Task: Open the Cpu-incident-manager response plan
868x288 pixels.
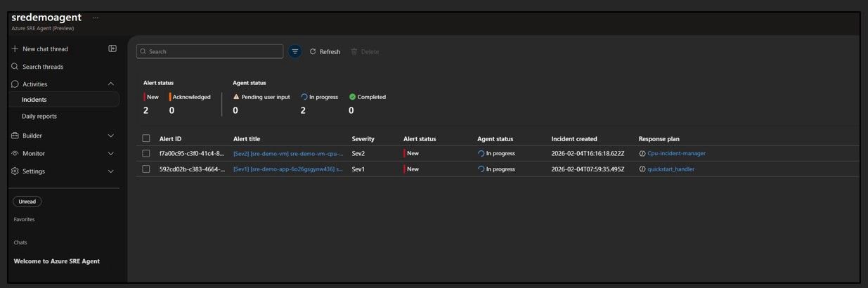Action: tap(677, 153)
